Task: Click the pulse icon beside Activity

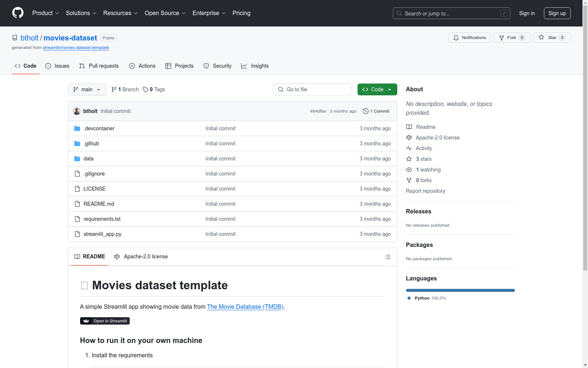Action: click(x=409, y=148)
